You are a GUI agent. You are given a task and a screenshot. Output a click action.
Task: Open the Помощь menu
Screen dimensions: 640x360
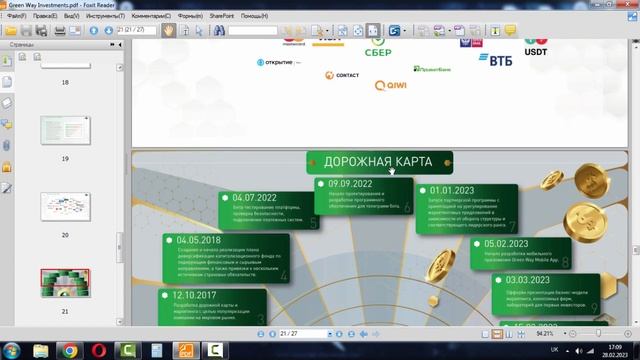tap(254, 16)
